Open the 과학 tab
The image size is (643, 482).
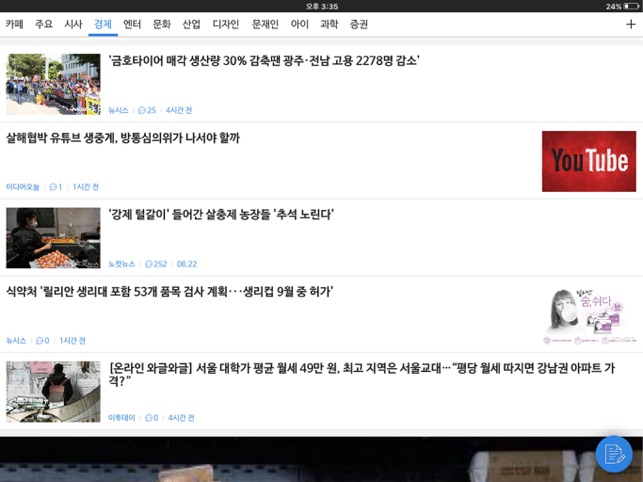point(329,23)
